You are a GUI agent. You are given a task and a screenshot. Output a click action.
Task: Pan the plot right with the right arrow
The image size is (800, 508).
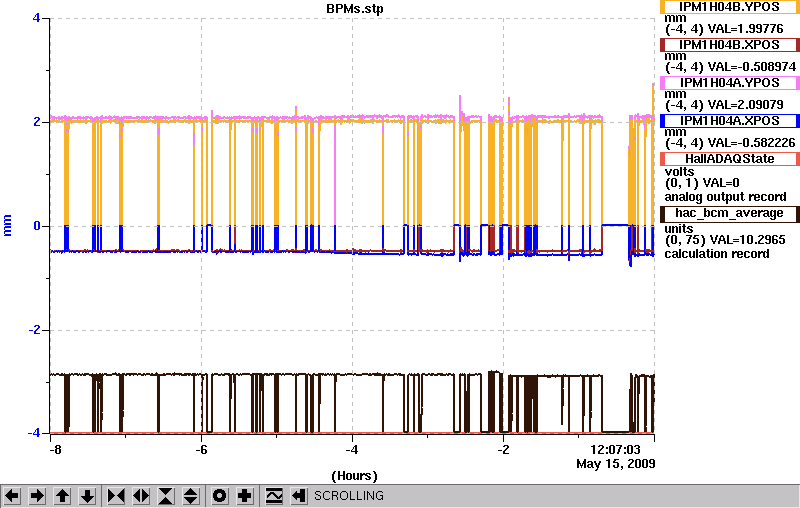point(37,496)
